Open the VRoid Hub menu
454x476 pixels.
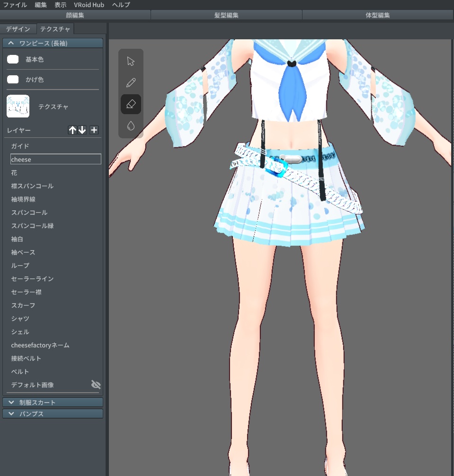[89, 5]
